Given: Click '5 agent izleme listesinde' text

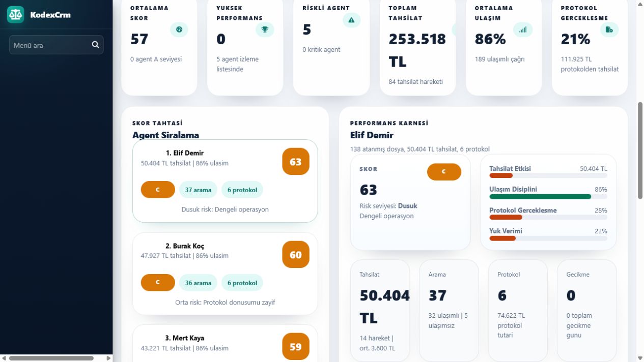Looking at the screenshot, I should coord(237,64).
